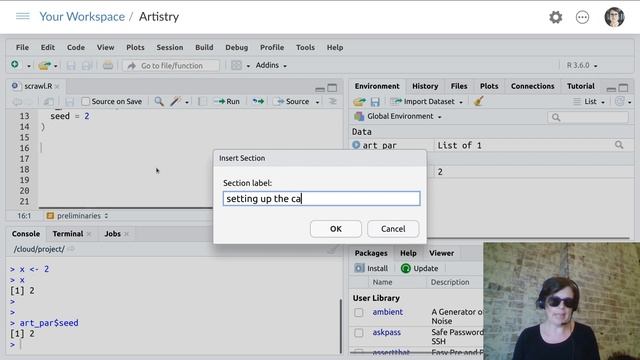This screenshot has height=360, width=640.
Task: Open the user profile avatar
Action: click(614, 17)
